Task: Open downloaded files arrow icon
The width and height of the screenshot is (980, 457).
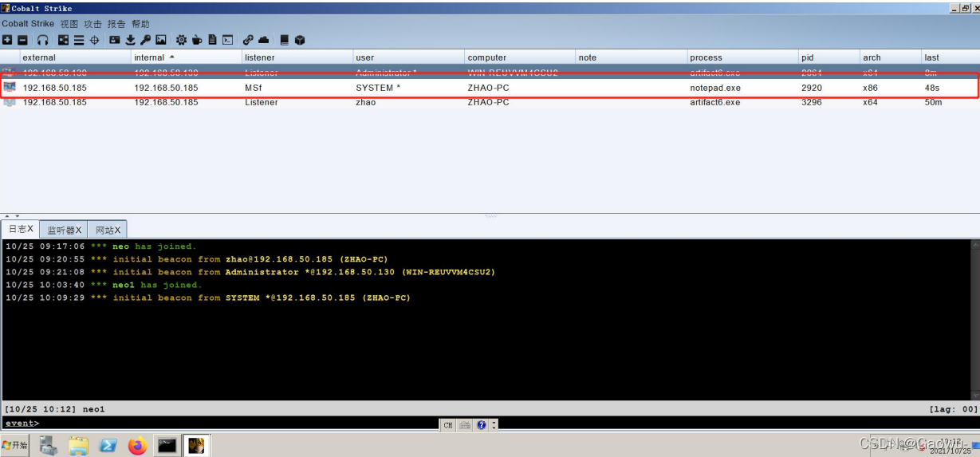Action: tap(130, 40)
